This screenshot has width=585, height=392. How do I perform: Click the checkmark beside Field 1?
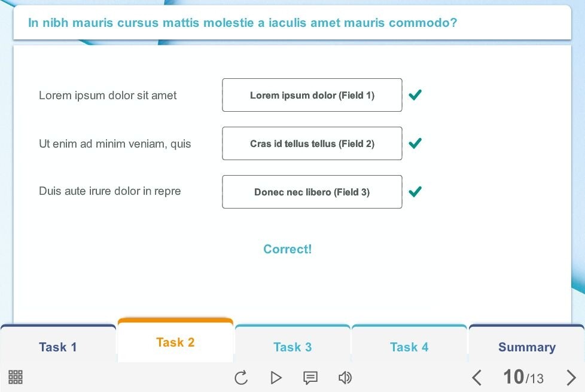tap(415, 95)
